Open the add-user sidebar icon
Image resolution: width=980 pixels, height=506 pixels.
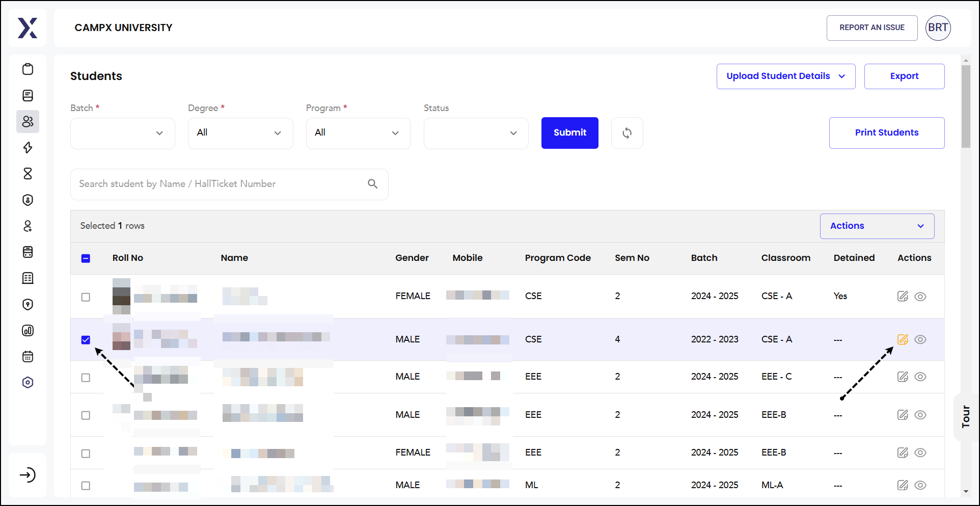(28, 226)
